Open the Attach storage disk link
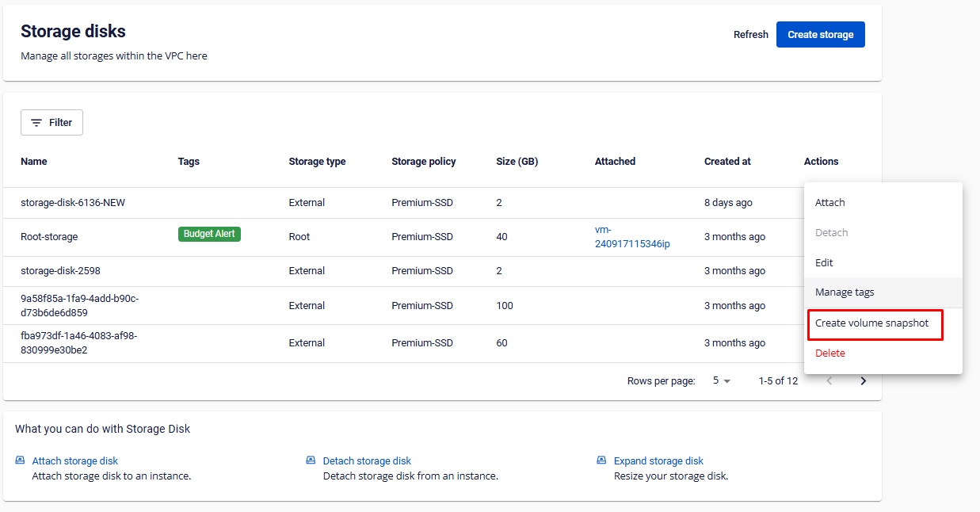 point(74,460)
